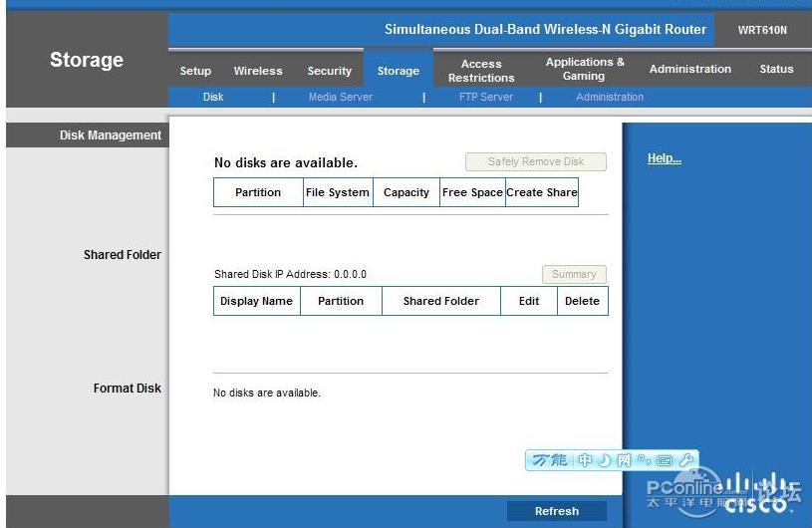This screenshot has width=812, height=528.
Task: Click the File System column header
Action: point(338,192)
